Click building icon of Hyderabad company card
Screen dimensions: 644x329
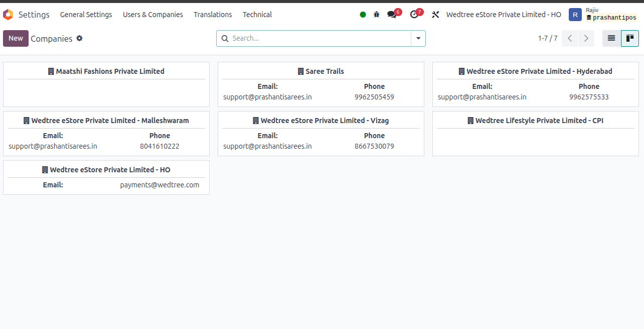click(461, 71)
